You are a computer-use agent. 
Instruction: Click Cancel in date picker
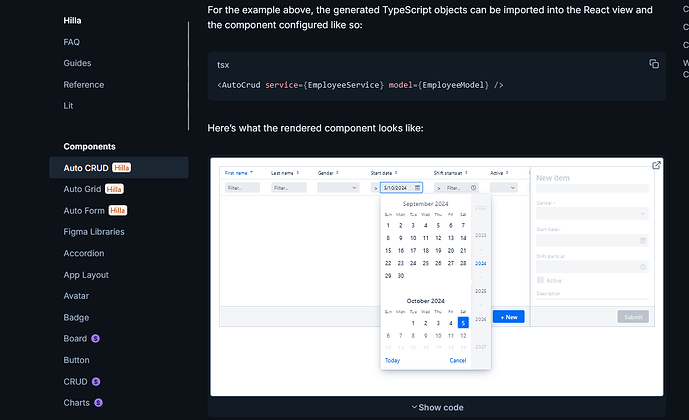coord(457,360)
